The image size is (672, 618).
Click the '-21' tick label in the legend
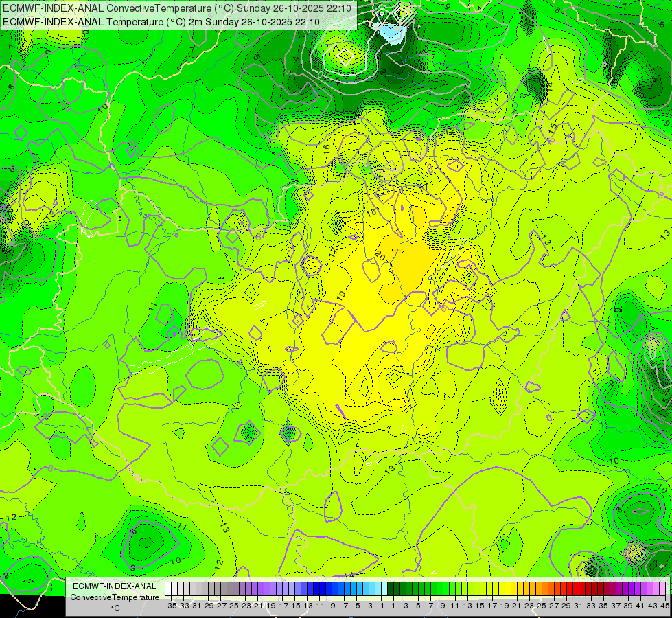click(x=257, y=606)
